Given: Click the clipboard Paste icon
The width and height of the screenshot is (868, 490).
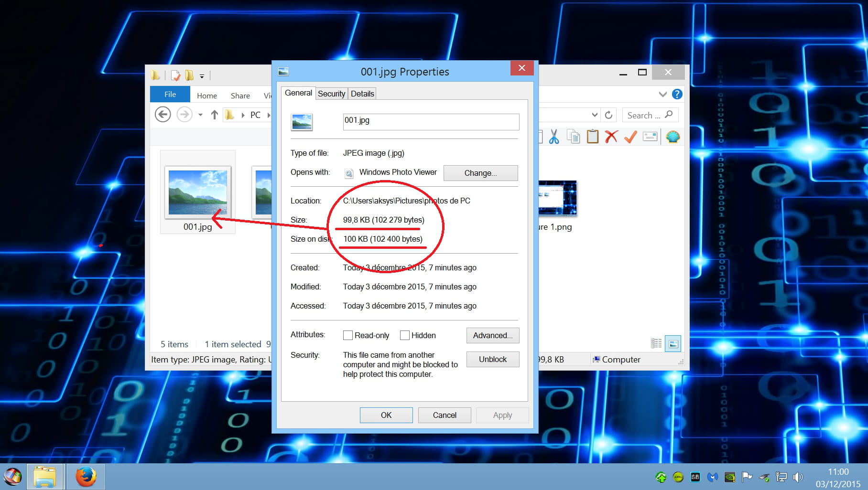Looking at the screenshot, I should [x=592, y=137].
